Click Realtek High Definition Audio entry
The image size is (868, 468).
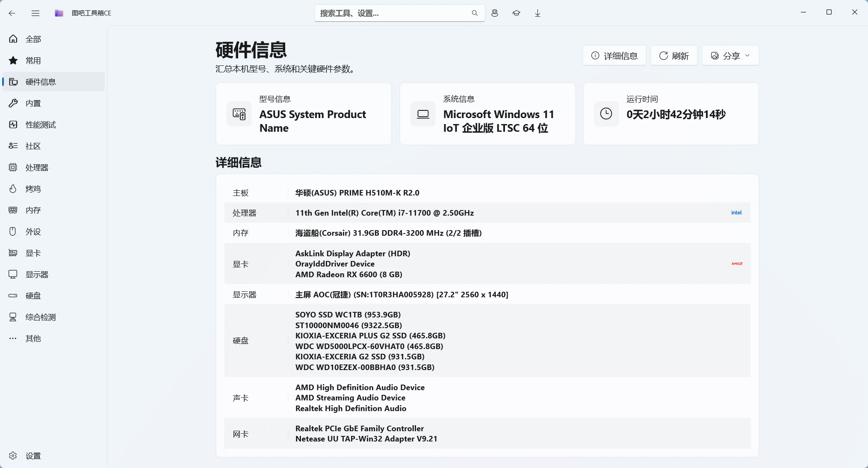(x=351, y=409)
